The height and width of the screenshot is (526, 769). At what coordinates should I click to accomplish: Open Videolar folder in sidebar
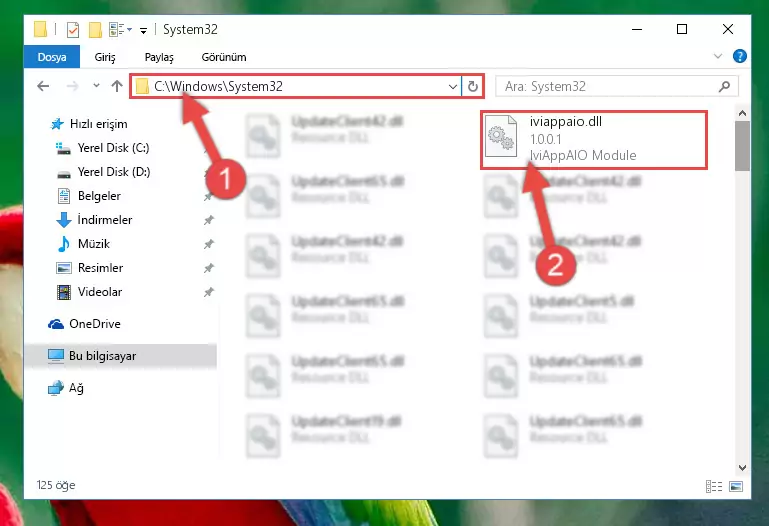point(89,292)
